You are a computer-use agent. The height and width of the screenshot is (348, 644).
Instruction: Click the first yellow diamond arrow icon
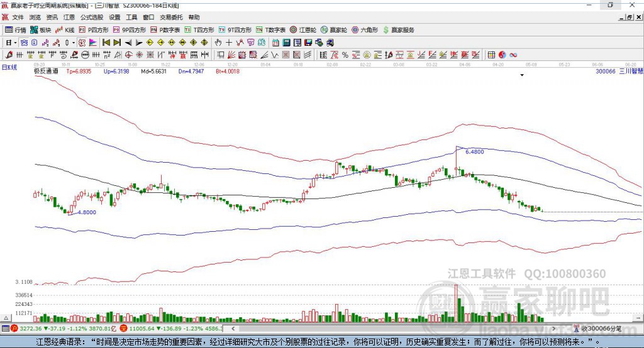(x=150, y=43)
